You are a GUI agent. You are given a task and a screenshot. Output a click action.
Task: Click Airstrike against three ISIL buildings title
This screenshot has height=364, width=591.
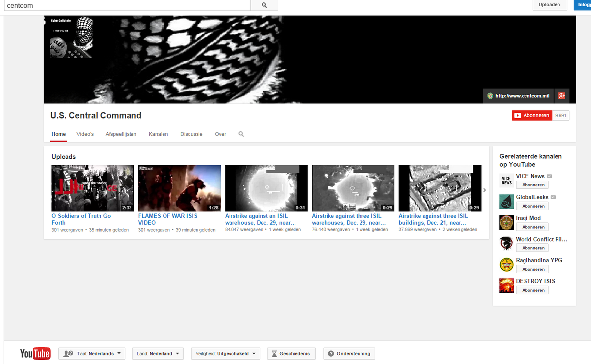coord(434,219)
